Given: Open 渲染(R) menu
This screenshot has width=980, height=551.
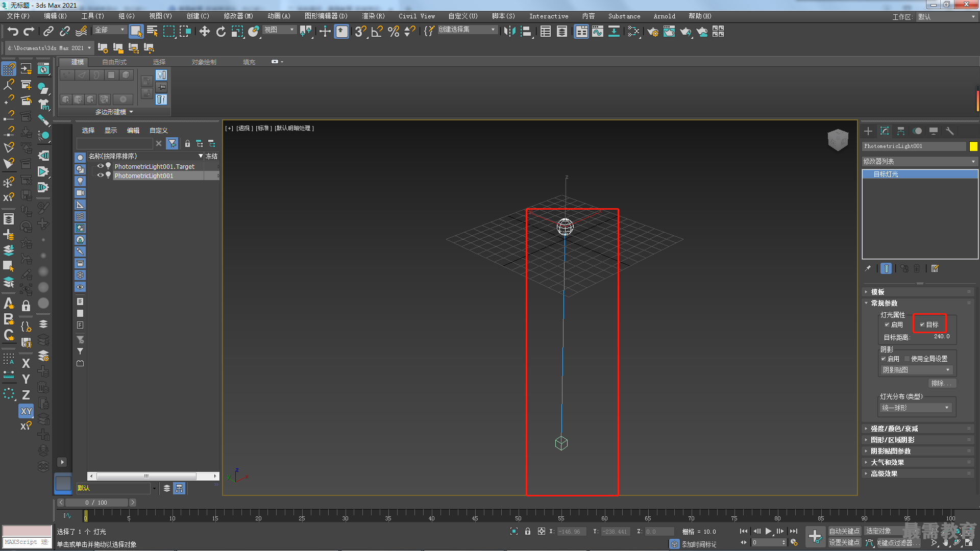Looking at the screenshot, I should tap(373, 16).
